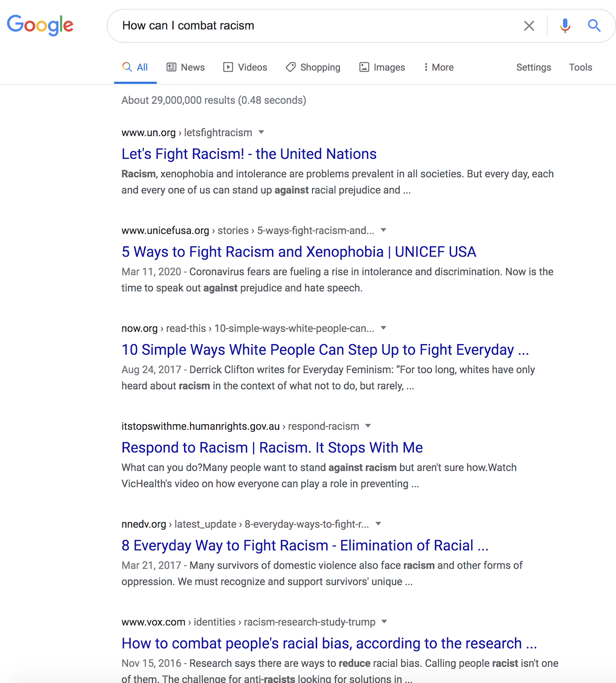Switch to the Images tab

pos(382,67)
